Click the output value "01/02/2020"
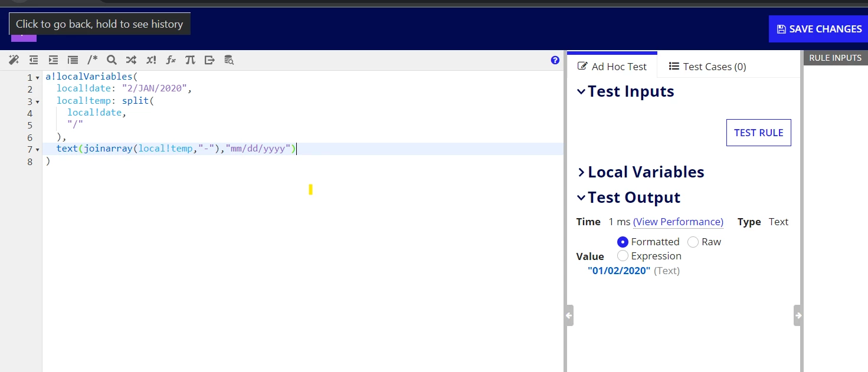This screenshot has height=372, width=868. pos(619,271)
